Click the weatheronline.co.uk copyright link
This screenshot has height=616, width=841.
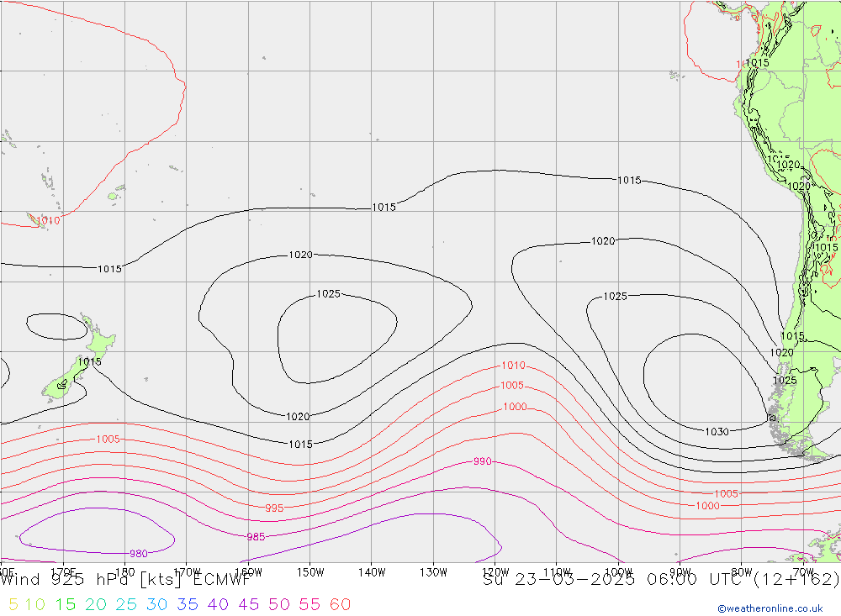point(770,608)
